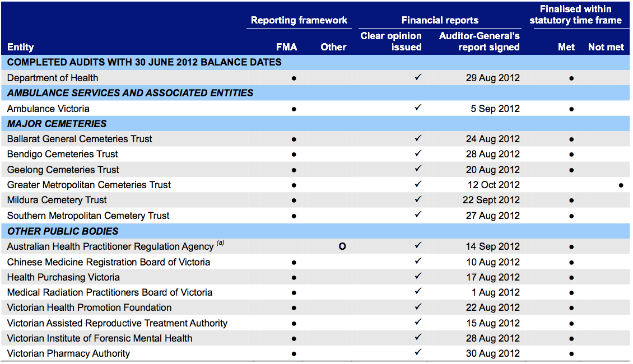Select the '24 Aug 2012' date
The height and width of the screenshot is (364, 633).
[492, 139]
